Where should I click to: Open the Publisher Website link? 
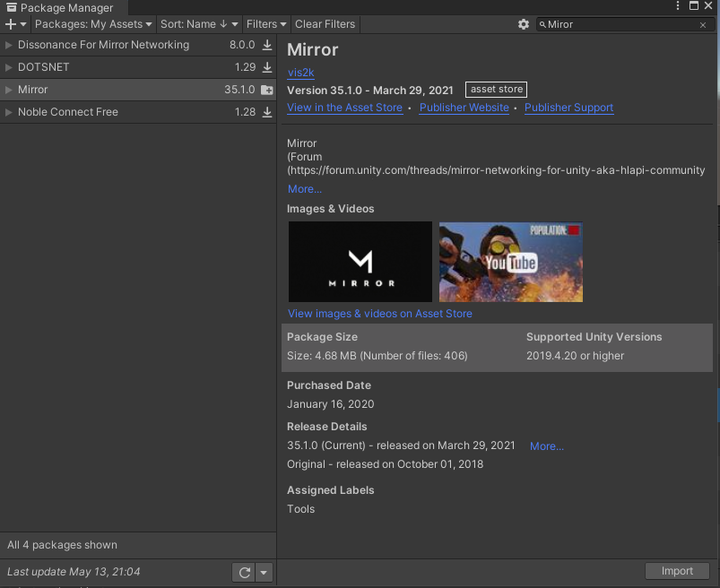(464, 108)
